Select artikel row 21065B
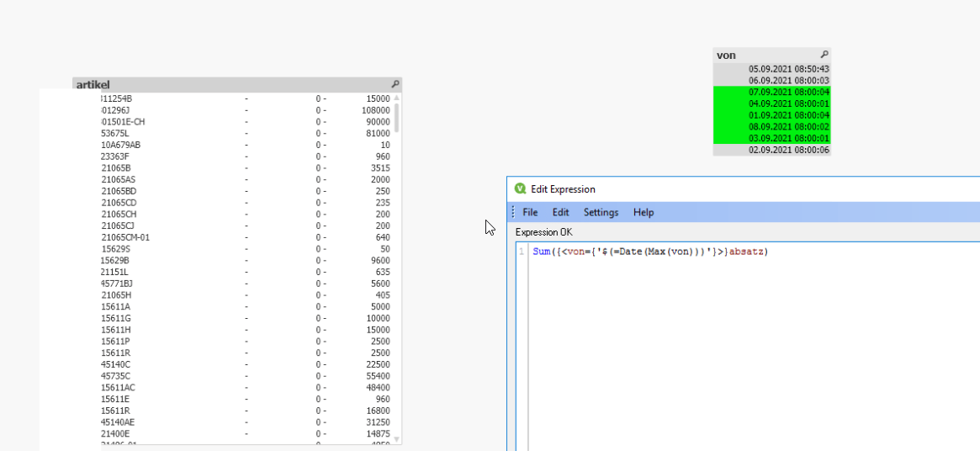 [x=246, y=168]
